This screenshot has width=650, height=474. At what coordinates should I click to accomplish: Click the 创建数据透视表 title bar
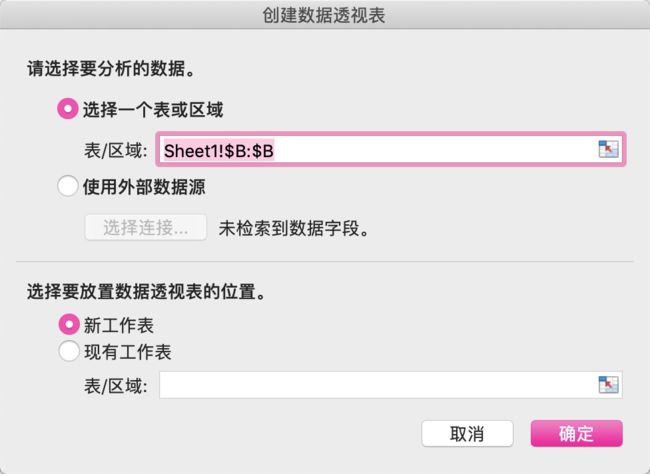[325, 15]
